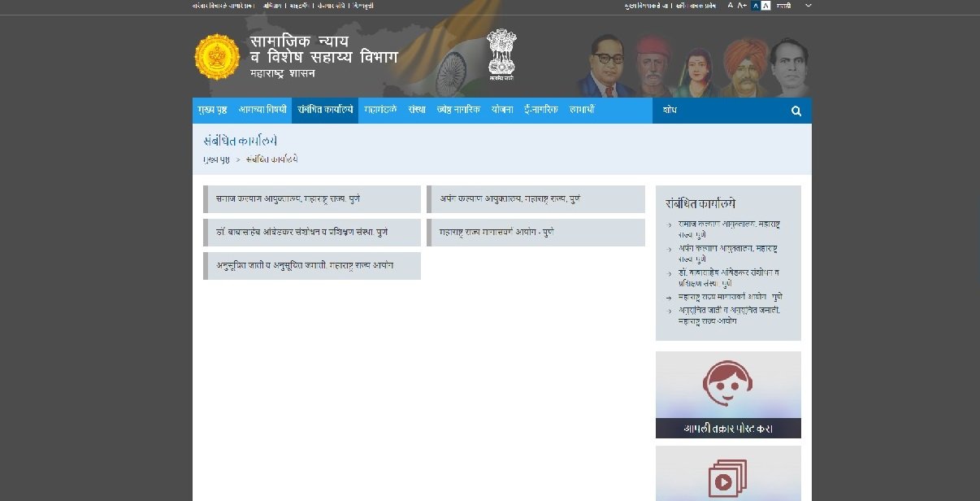The height and width of the screenshot is (501, 980).
Task: Click the search magnifier icon
Action: pyautogui.click(x=796, y=111)
